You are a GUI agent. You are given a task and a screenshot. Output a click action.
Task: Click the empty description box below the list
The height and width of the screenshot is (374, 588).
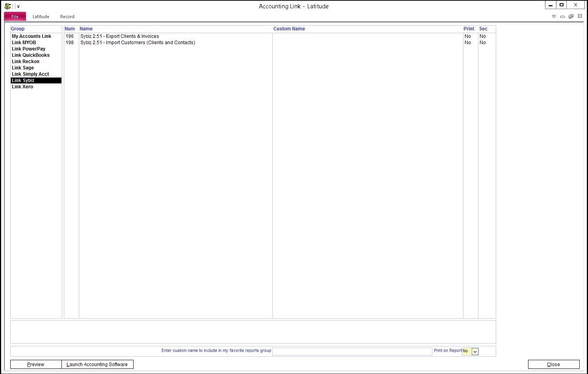[x=253, y=332]
